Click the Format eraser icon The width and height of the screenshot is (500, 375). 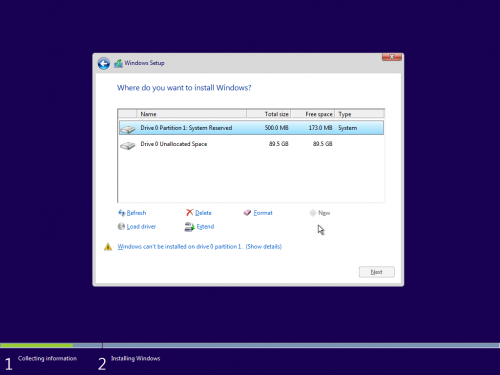click(247, 212)
